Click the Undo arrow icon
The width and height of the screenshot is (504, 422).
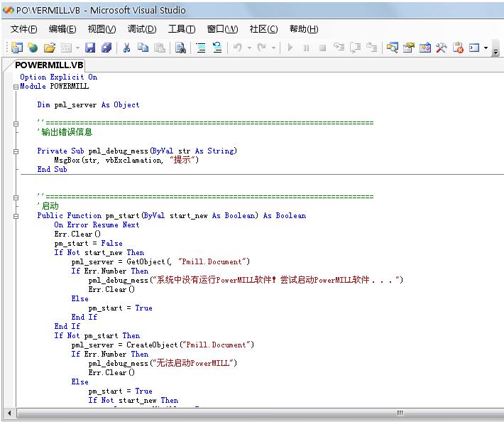(x=238, y=48)
